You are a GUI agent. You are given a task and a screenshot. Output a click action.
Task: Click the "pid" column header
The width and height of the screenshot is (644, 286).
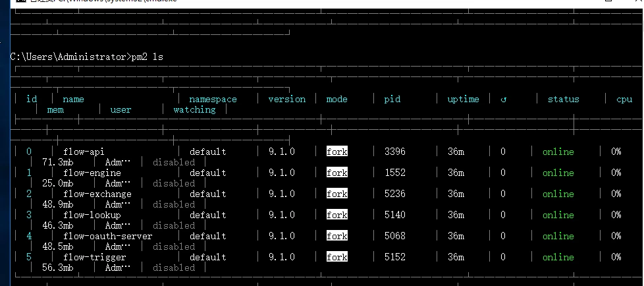pos(392,100)
